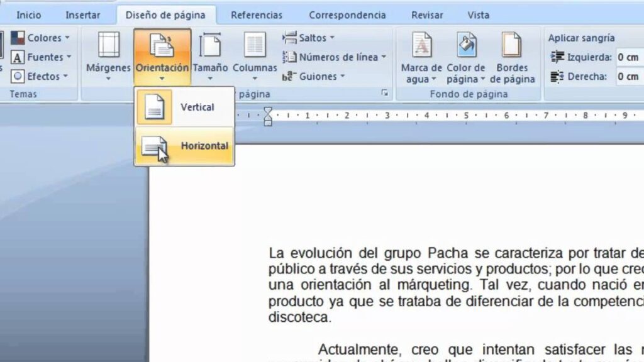Image resolution: width=644 pixels, height=362 pixels.
Task: Click the first-line indent marker on ruler
Action: click(x=268, y=109)
